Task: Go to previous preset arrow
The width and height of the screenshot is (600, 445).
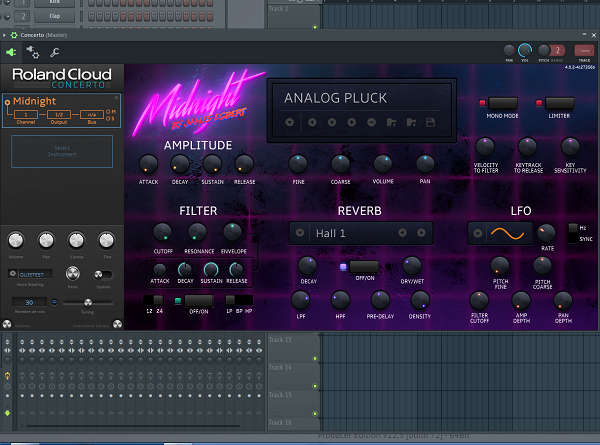Action: (x=312, y=122)
